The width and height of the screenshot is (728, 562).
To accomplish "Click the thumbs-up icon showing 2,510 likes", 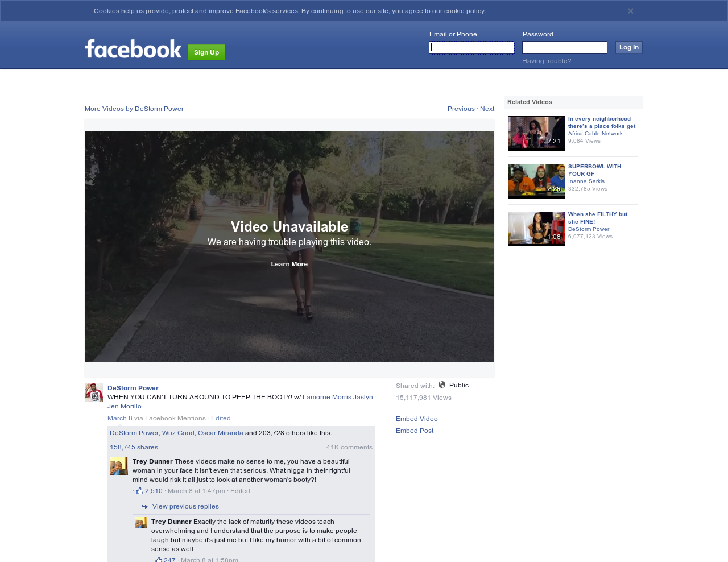I will point(139,491).
